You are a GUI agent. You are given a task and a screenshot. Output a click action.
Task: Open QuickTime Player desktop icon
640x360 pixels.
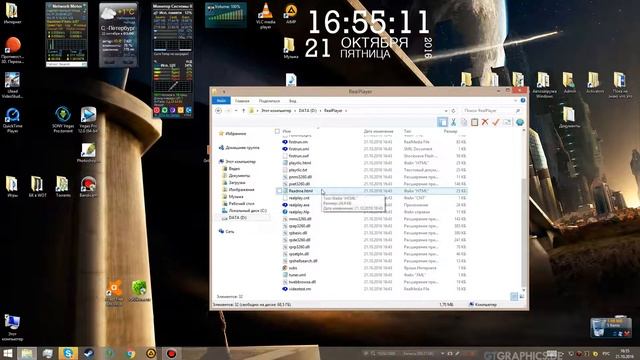pyautogui.click(x=12, y=120)
